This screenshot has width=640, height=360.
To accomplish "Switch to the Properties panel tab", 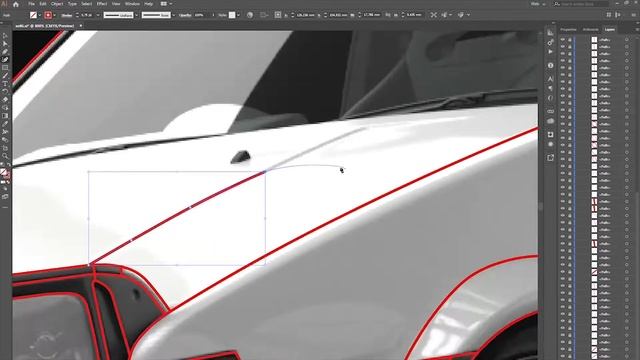I will (x=568, y=29).
